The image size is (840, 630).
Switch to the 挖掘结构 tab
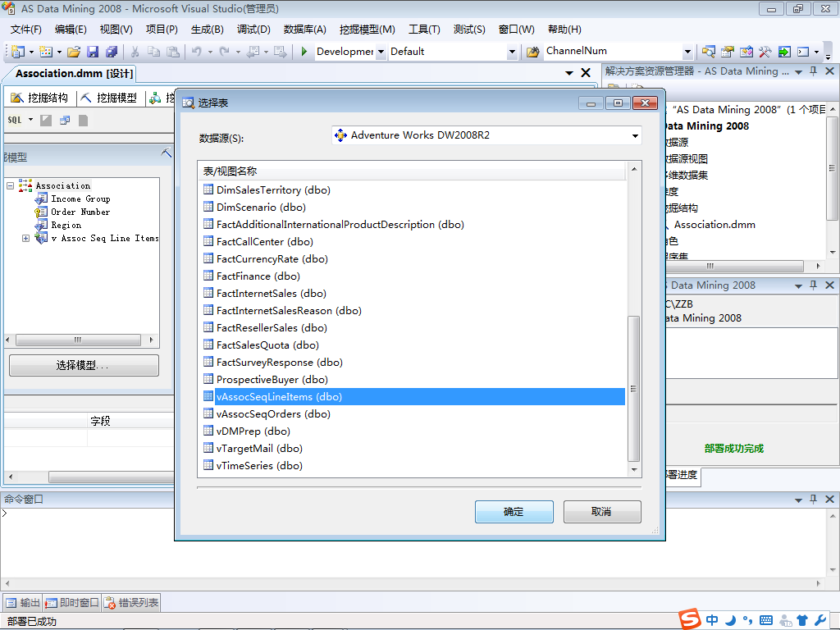(40, 98)
